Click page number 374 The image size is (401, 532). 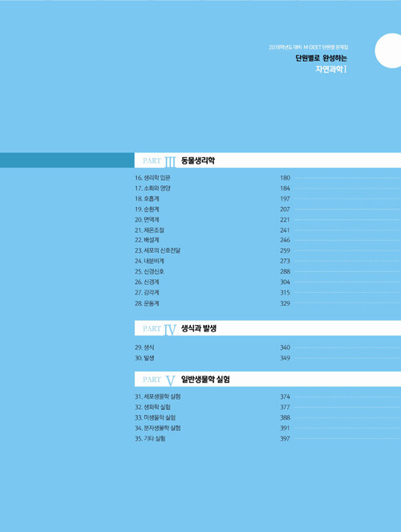click(285, 396)
